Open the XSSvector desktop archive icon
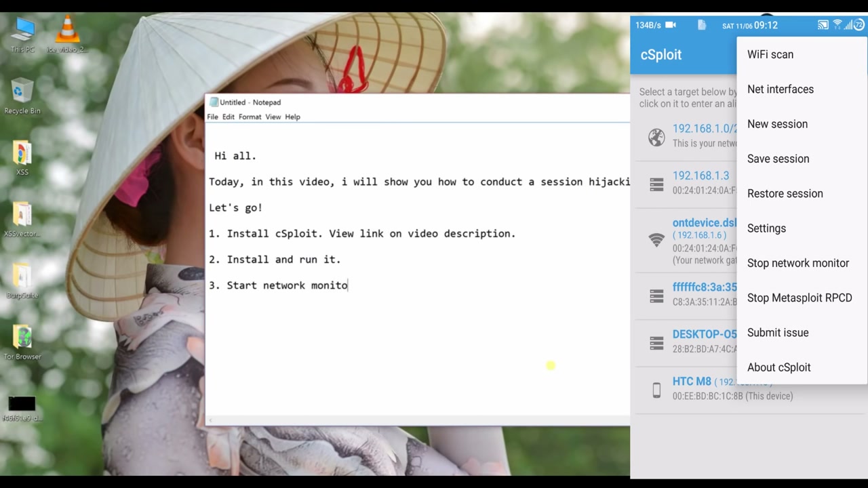Viewport: 868px width, 488px height. 22,220
